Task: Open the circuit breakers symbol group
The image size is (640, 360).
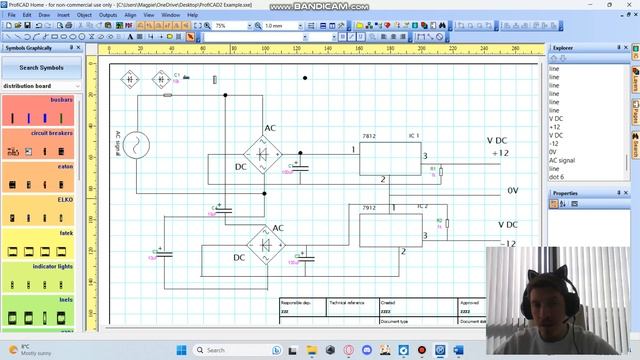Action: (x=38, y=144)
